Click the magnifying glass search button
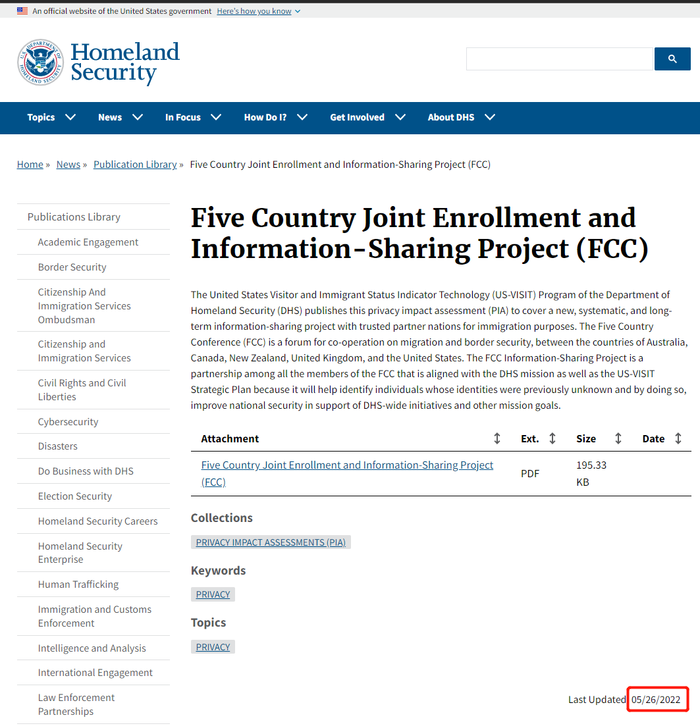 (x=672, y=59)
